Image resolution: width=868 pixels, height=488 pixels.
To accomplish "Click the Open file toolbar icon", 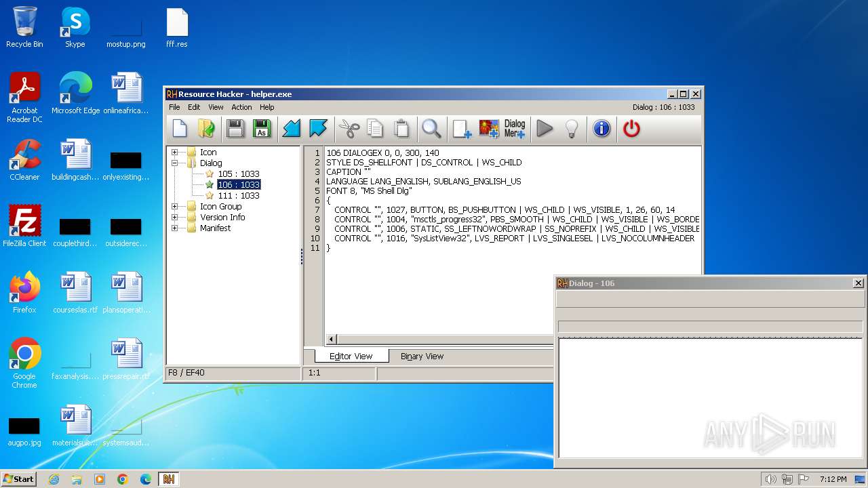I will [x=206, y=128].
